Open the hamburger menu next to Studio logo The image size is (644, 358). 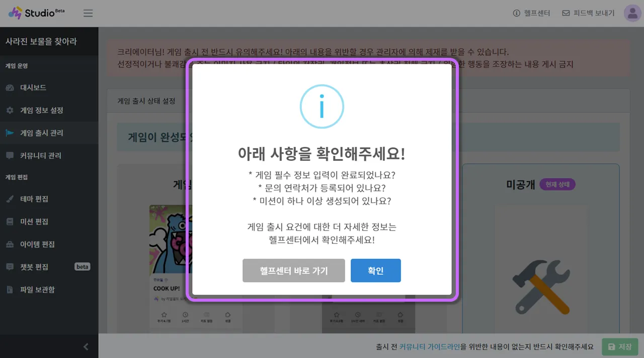88,13
